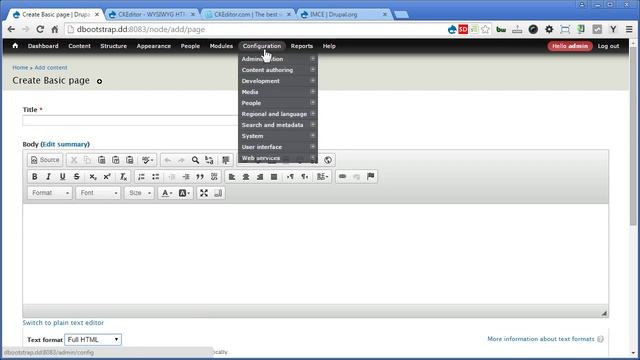Click Switch to plain text editor link
This screenshot has width=640, height=360.
tap(63, 323)
